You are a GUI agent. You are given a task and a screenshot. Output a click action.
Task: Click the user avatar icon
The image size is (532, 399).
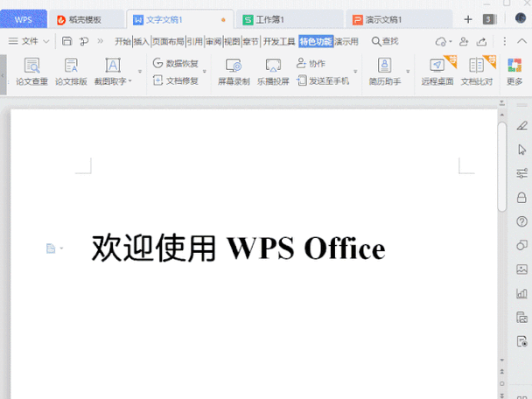pos(521,18)
